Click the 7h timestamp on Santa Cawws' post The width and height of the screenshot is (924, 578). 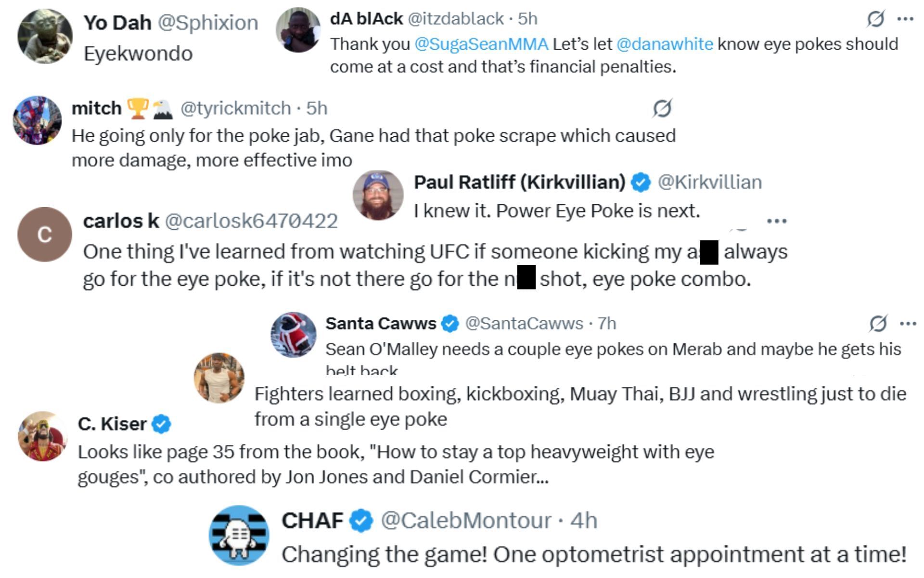point(606,324)
